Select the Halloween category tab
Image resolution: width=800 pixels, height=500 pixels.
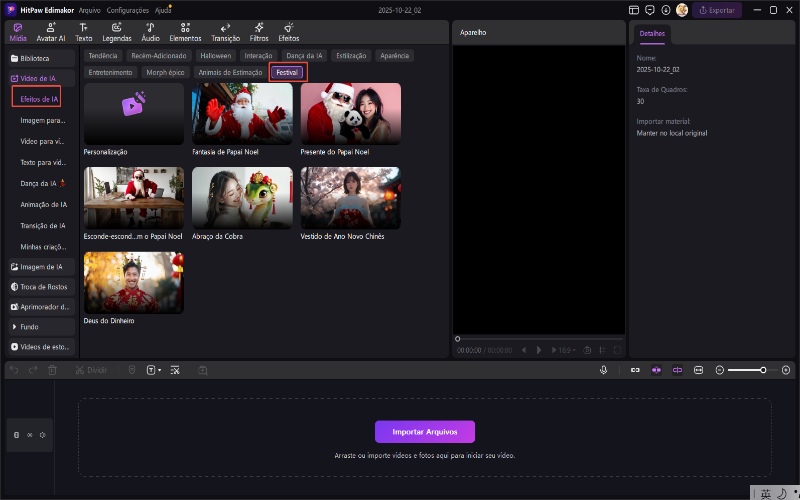point(215,56)
